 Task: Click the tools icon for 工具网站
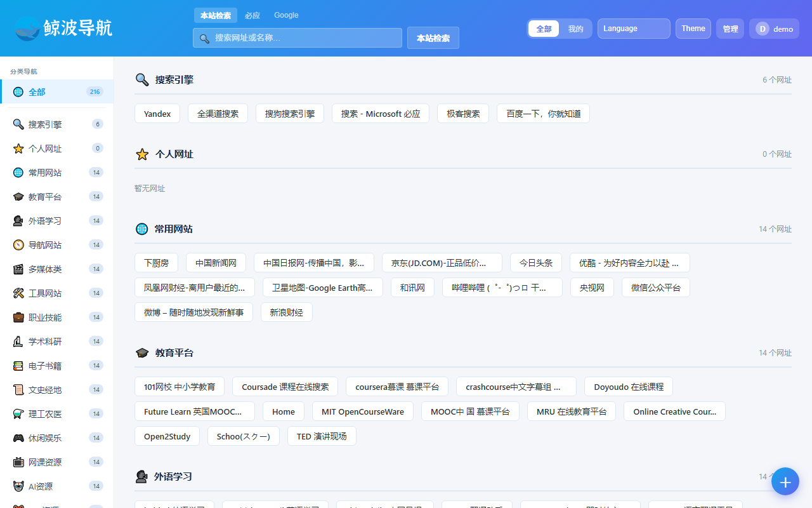tap(18, 293)
